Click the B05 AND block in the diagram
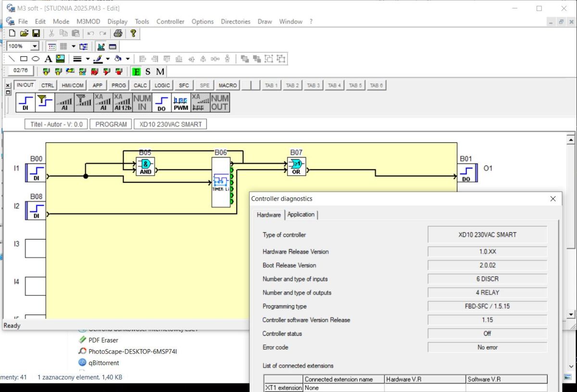The image size is (577, 392). 145,166
